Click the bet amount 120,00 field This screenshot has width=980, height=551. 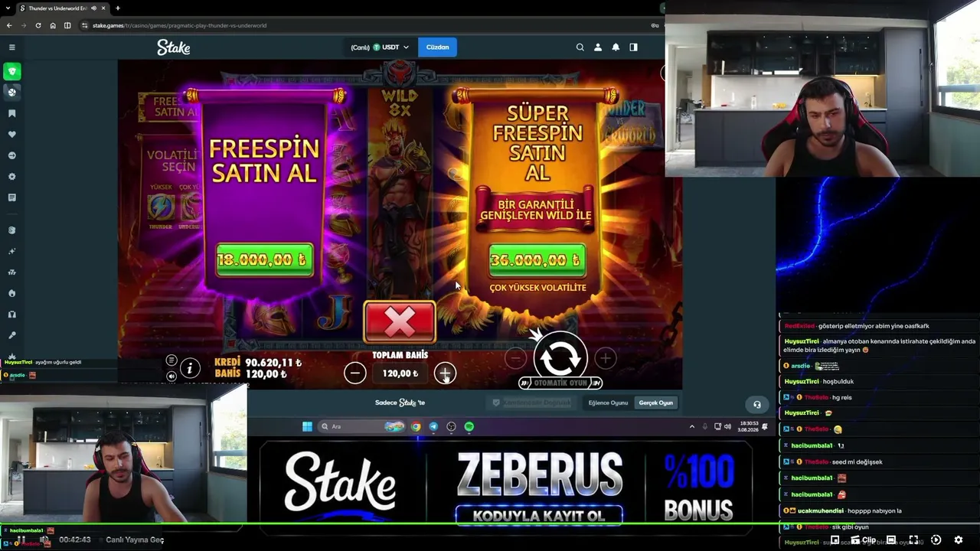click(x=400, y=373)
